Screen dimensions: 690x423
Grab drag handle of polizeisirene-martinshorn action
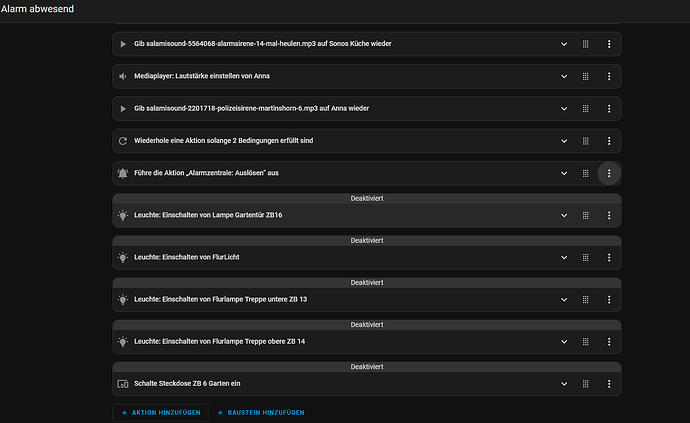[586, 109]
